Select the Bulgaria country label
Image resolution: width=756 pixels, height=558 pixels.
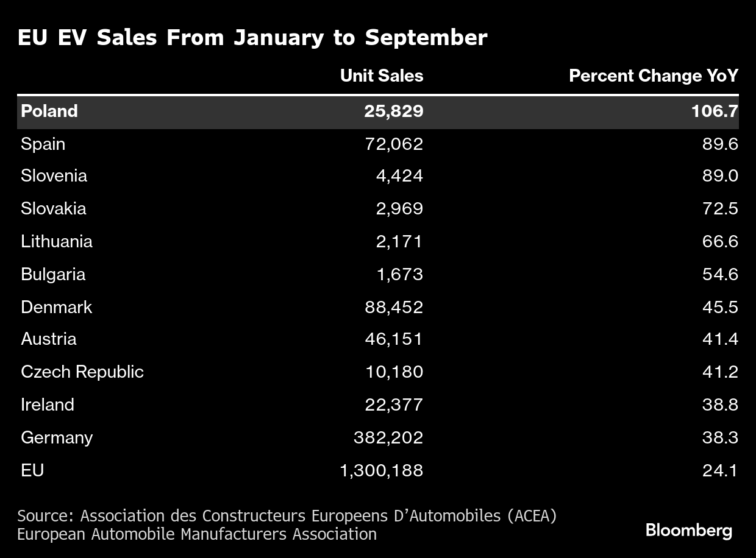click(x=53, y=274)
